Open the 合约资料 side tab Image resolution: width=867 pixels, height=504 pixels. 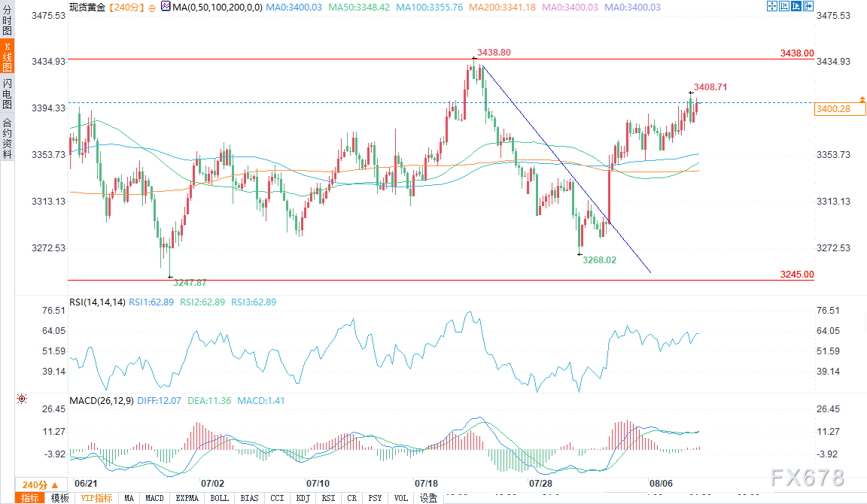coord(7,138)
